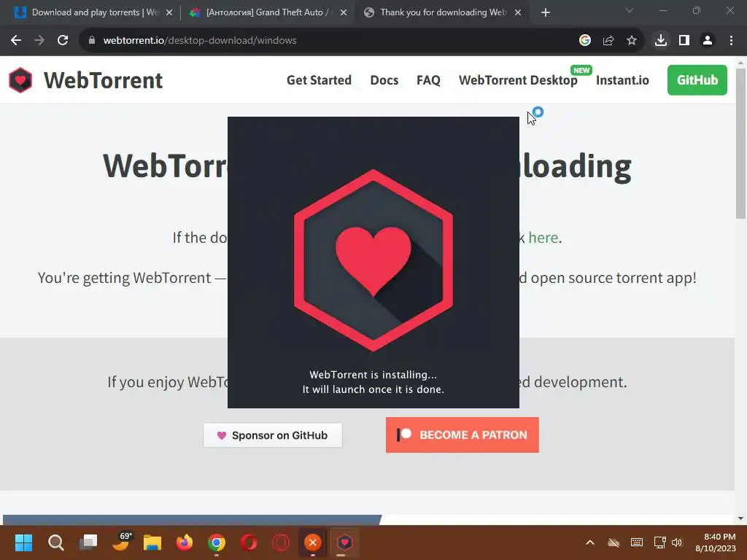The image size is (747, 560).
Task: Click the scrollbar down arrow
Action: coord(740,518)
